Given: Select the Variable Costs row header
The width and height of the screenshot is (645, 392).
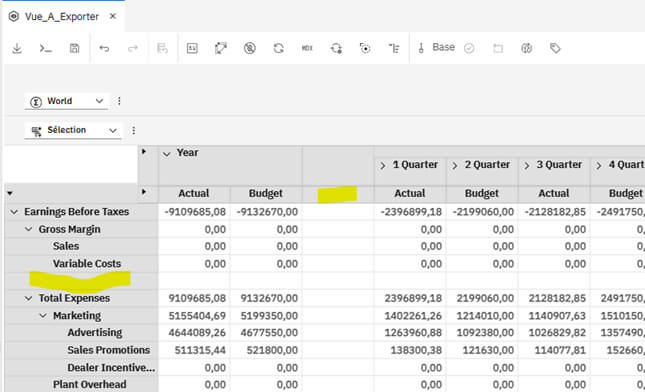Looking at the screenshot, I should [x=87, y=264].
